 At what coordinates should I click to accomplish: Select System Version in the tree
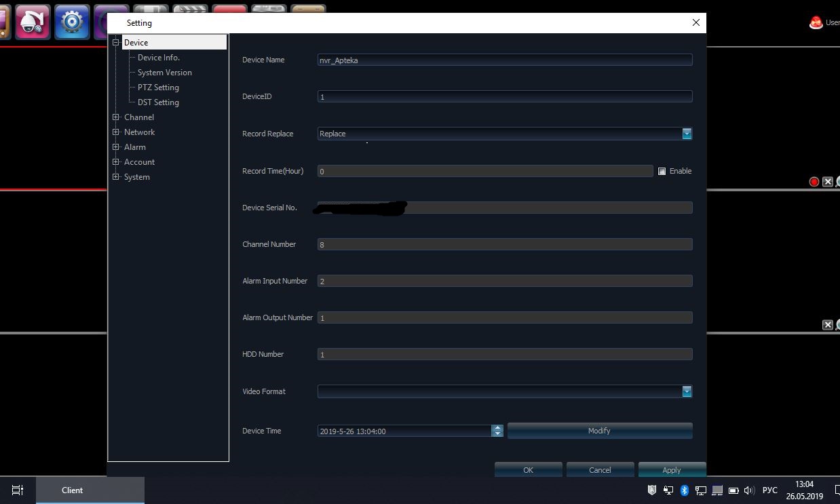coord(164,73)
